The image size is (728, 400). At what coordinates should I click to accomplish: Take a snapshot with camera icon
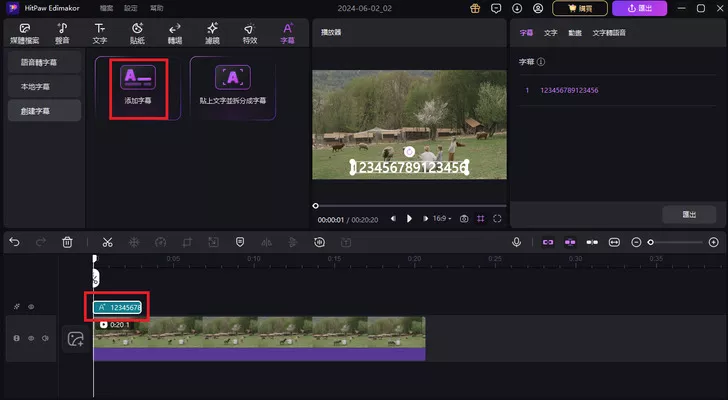click(464, 219)
